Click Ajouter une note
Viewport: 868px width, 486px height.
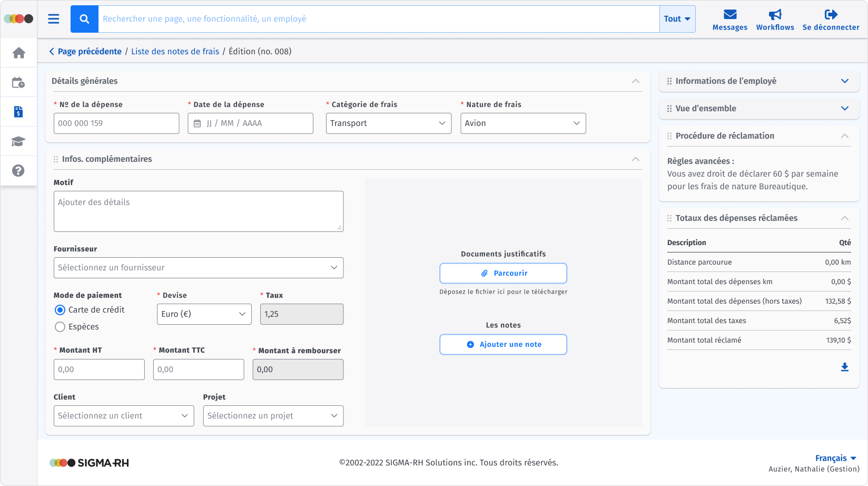pos(503,344)
